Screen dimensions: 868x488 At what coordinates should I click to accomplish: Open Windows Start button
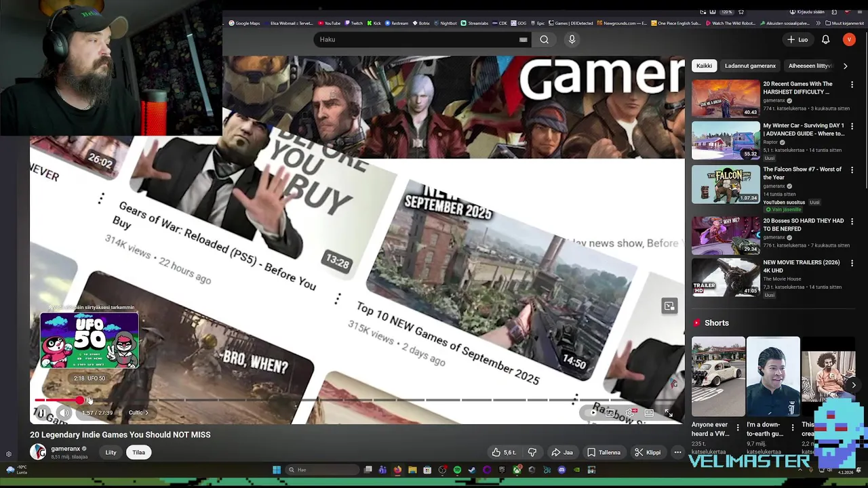click(x=277, y=470)
